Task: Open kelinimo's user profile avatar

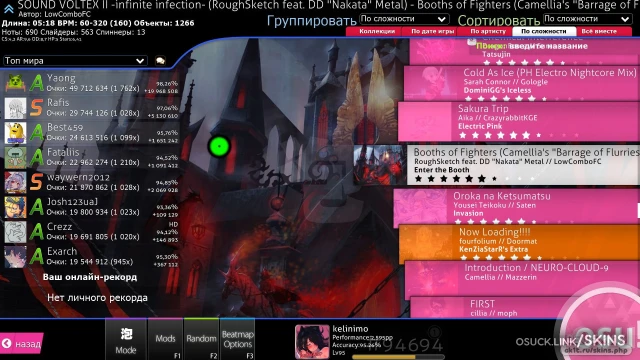Action: 312,342
